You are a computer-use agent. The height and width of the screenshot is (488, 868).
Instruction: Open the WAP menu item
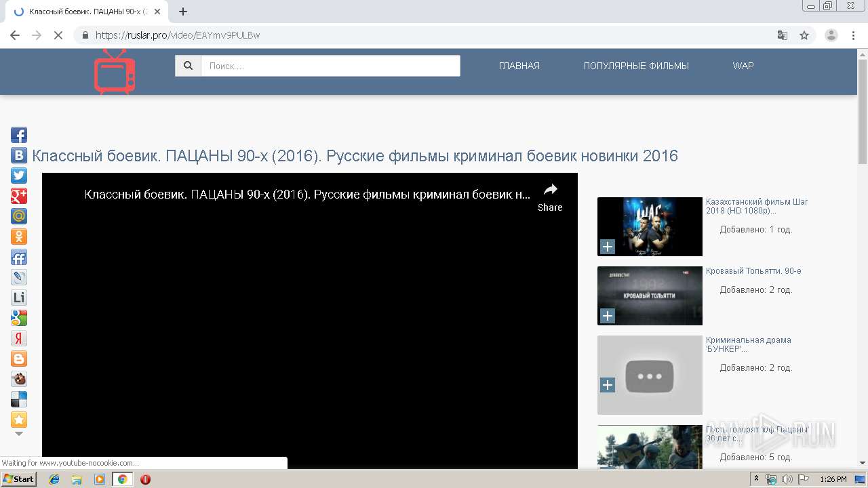743,66
